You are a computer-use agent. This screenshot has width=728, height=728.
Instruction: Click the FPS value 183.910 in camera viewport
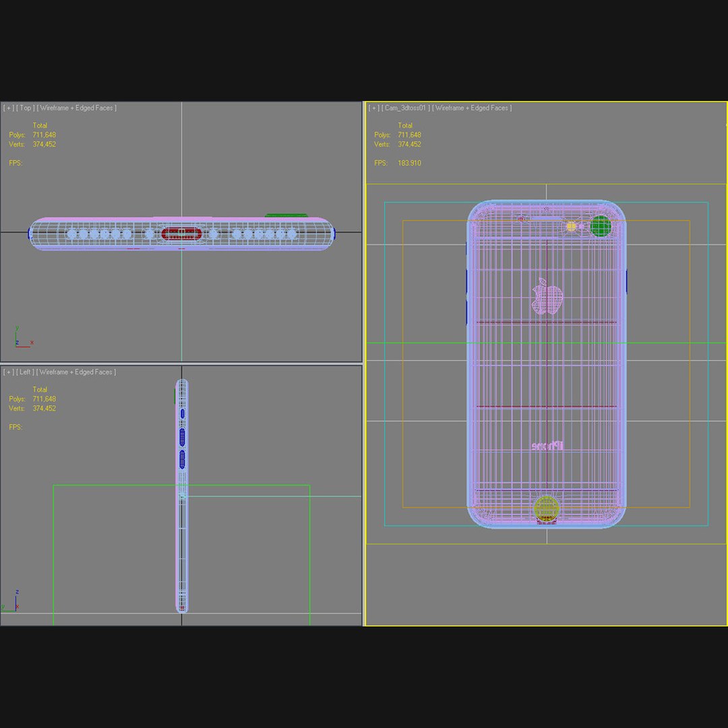coord(410,163)
